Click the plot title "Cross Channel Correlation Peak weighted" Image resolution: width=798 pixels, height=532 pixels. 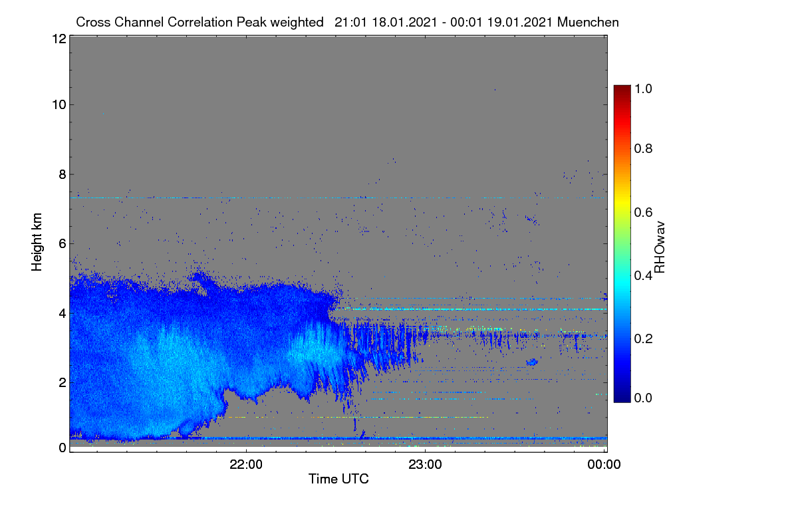click(x=200, y=22)
